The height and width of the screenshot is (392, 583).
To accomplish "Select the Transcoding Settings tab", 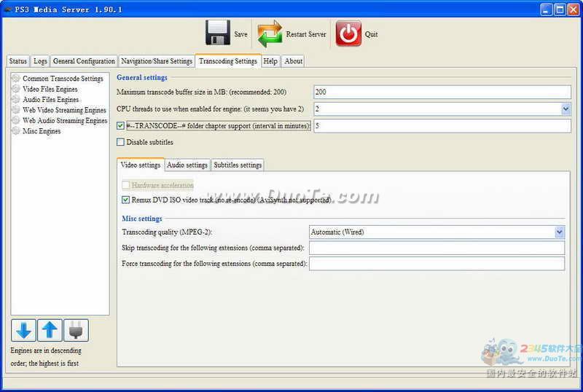I will [x=228, y=61].
